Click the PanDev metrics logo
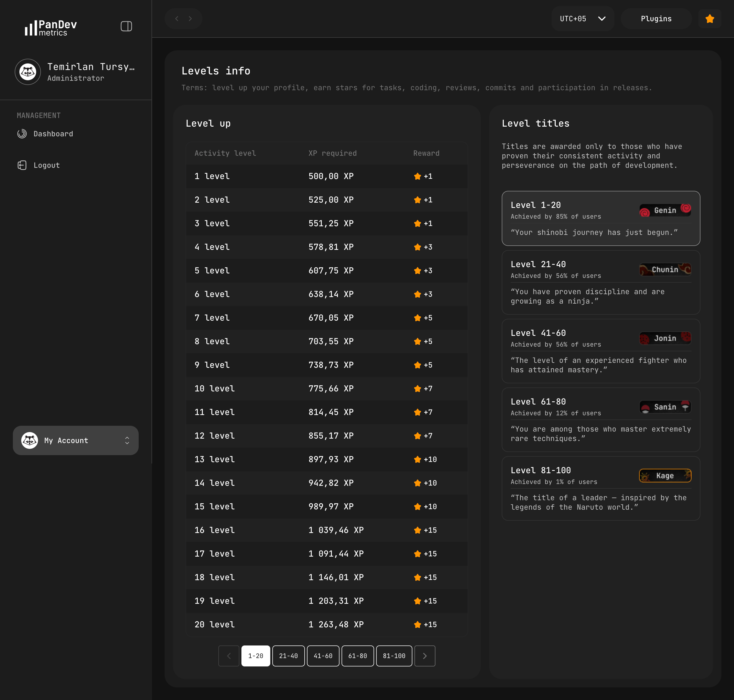The width and height of the screenshot is (734, 700). 51,28
